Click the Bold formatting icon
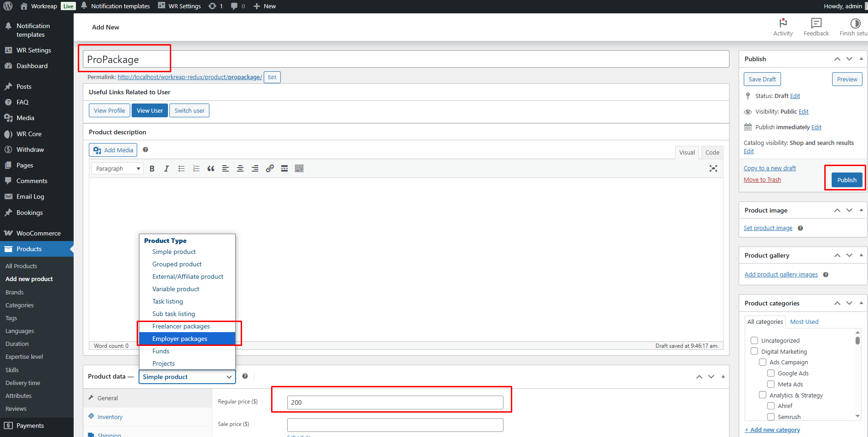The width and height of the screenshot is (868, 437). click(x=152, y=169)
